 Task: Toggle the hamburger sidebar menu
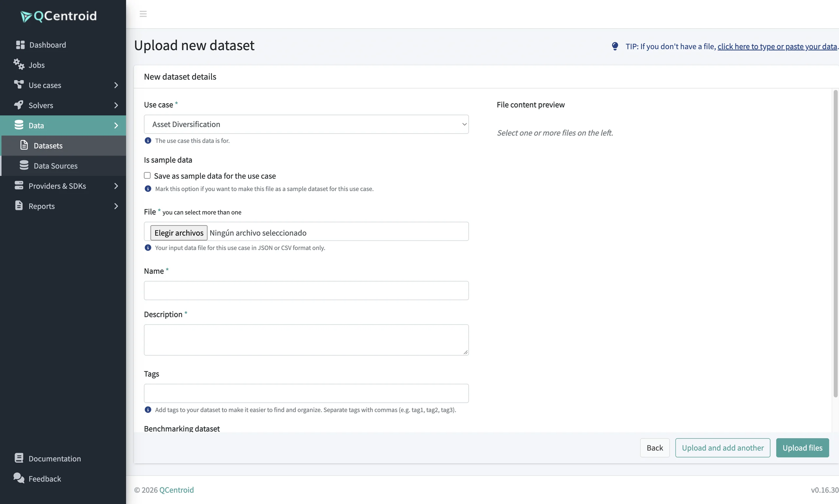click(x=143, y=14)
